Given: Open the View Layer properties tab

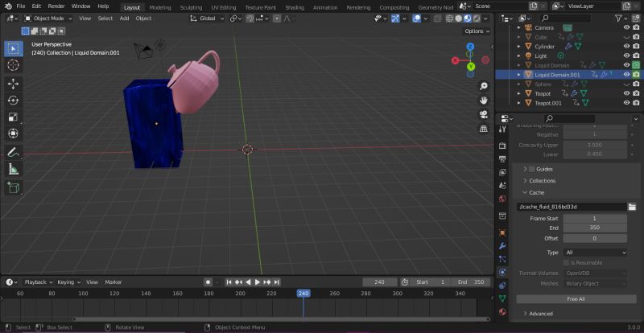Looking at the screenshot, I should [502, 172].
